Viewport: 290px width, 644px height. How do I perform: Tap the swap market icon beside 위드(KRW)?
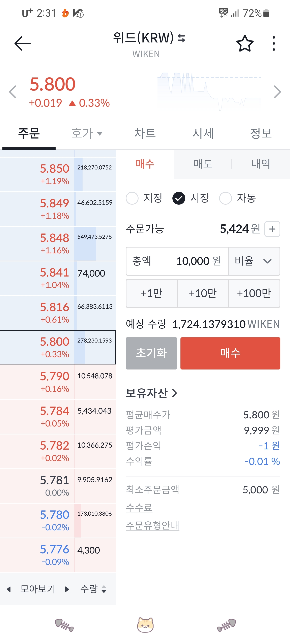click(181, 38)
